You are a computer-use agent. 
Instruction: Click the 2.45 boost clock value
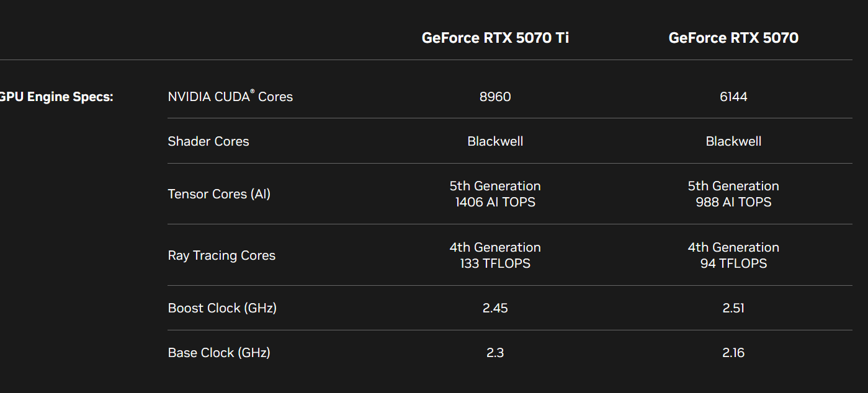[494, 308]
